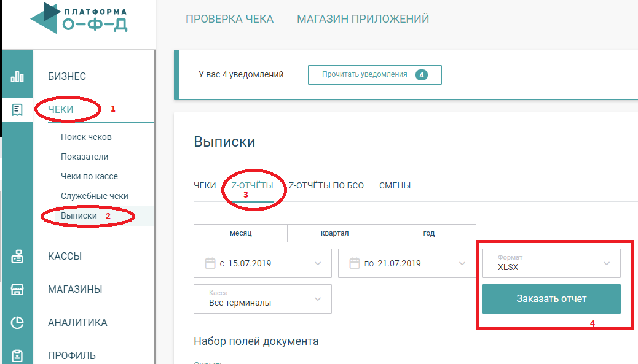Open the Формат dropdown showing XLSX
638x364 pixels.
click(x=551, y=263)
